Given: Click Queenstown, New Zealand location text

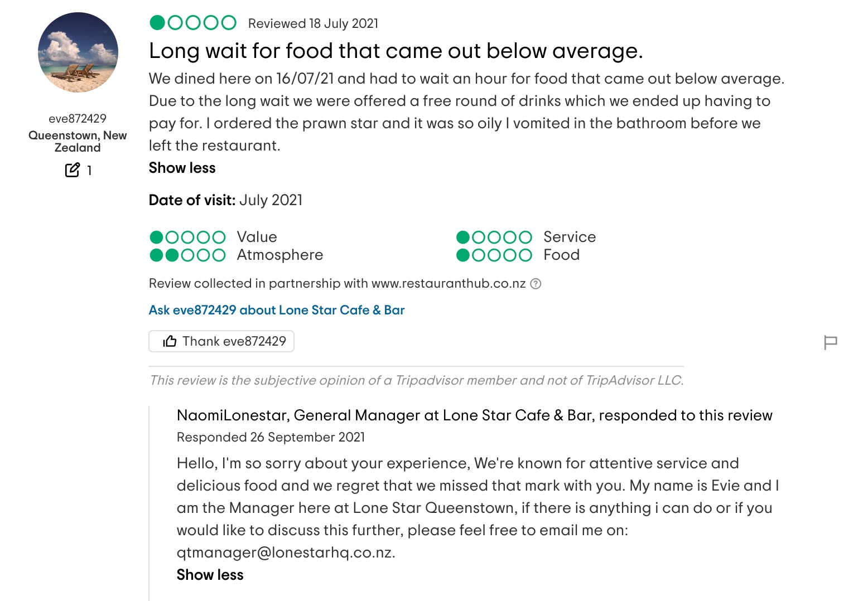Looking at the screenshot, I should point(78,142).
